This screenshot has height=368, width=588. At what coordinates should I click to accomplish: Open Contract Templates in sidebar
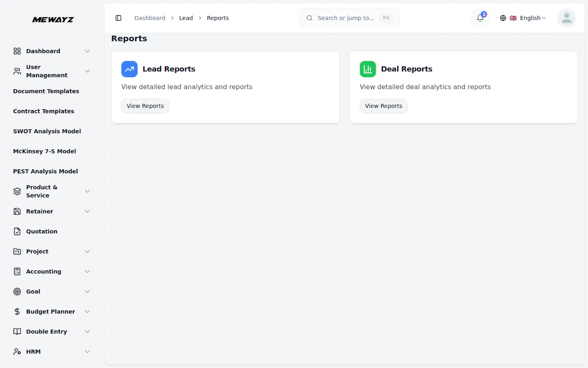click(x=43, y=111)
